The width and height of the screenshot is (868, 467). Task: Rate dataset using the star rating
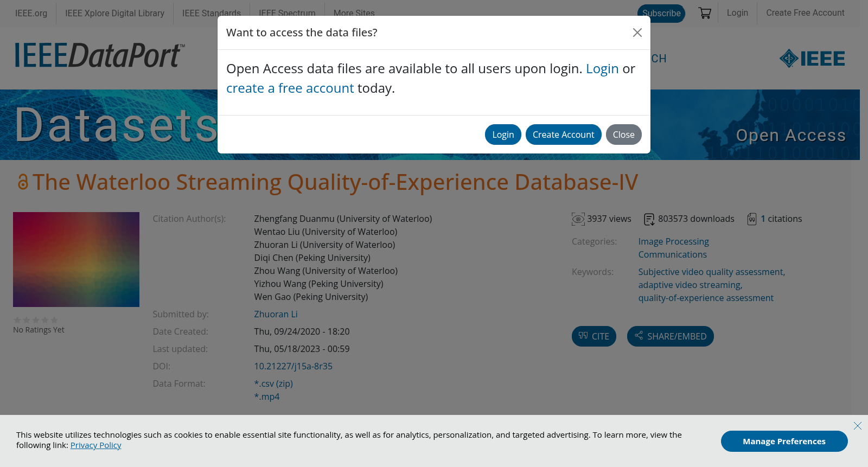click(36, 320)
